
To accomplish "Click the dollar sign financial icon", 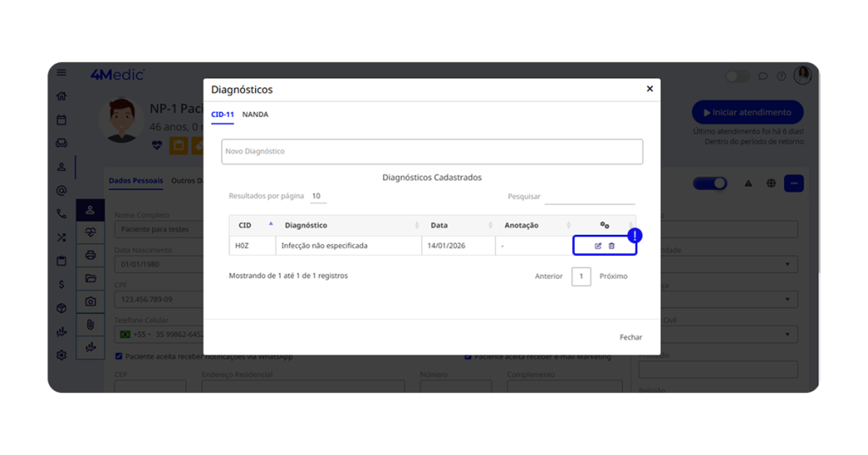I will (61, 285).
